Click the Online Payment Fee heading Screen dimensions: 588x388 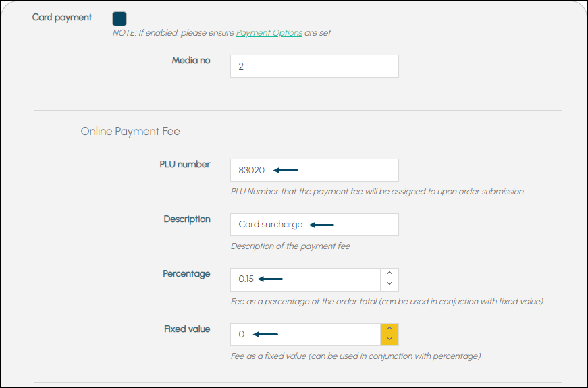click(130, 131)
